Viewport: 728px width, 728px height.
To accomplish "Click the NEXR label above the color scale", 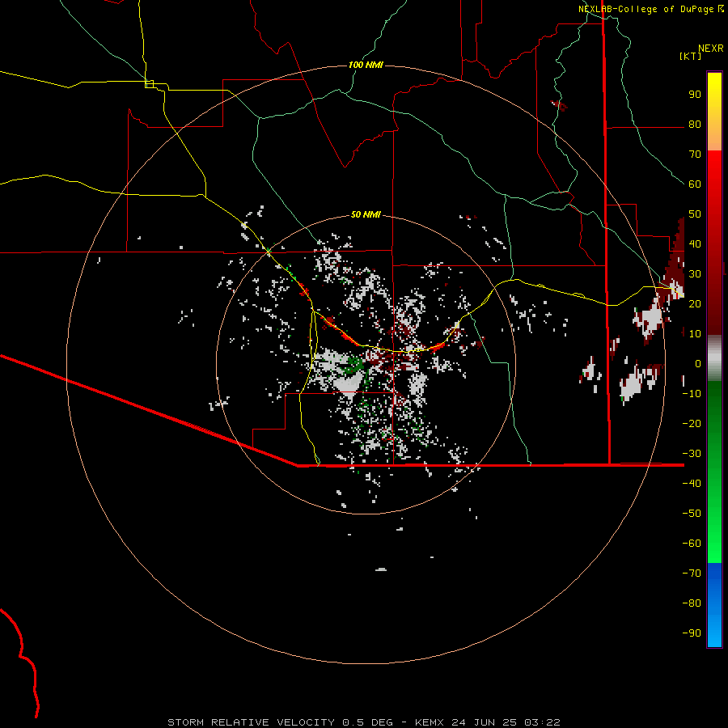I will [x=710, y=49].
